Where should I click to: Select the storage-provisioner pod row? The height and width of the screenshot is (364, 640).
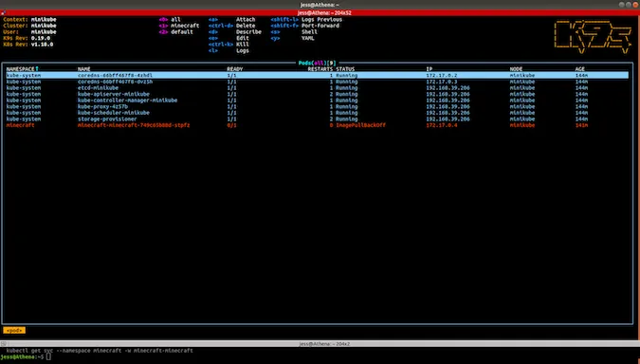[x=317, y=119]
